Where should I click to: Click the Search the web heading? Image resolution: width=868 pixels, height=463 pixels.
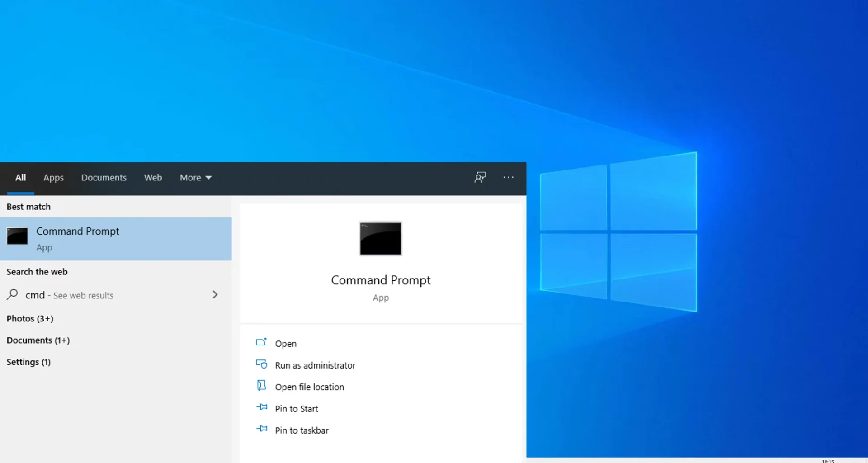(37, 272)
